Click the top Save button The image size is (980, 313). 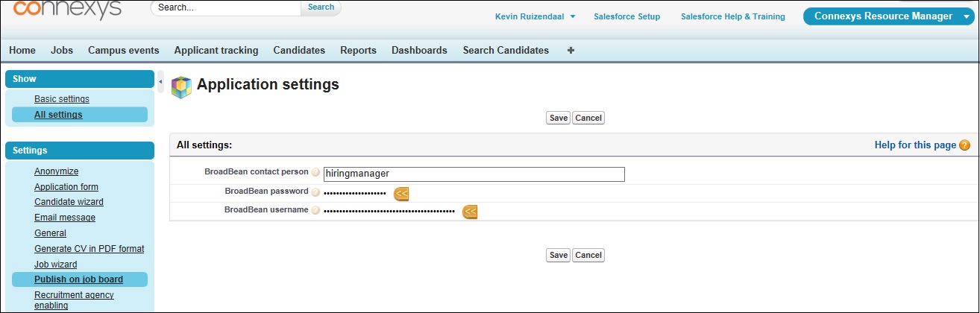click(x=558, y=118)
